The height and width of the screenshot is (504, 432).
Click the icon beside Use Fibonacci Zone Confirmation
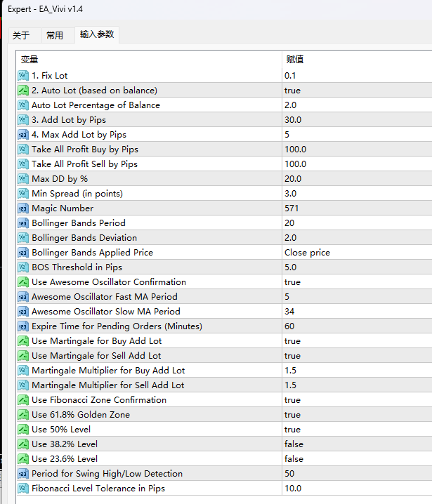22,400
